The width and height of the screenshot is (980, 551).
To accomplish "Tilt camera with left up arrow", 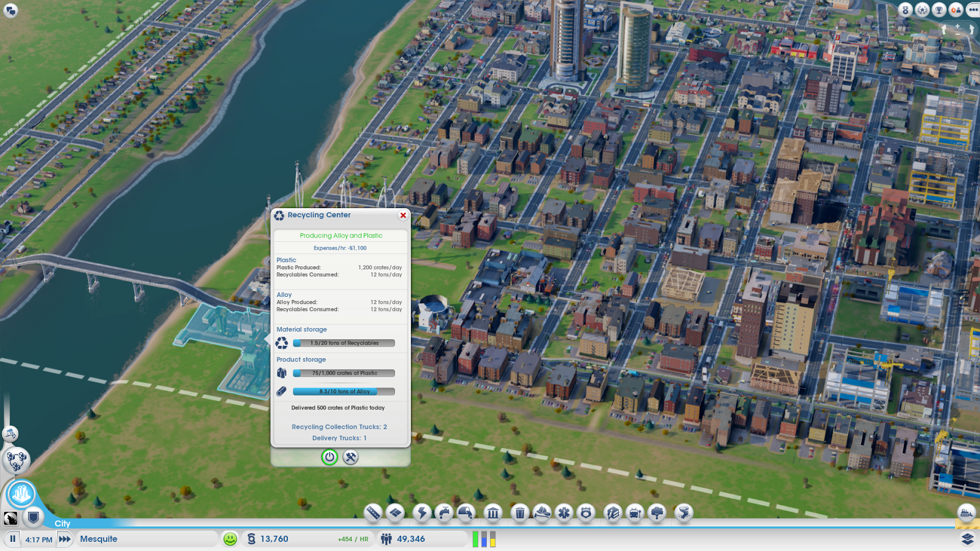I will click(x=944, y=29).
